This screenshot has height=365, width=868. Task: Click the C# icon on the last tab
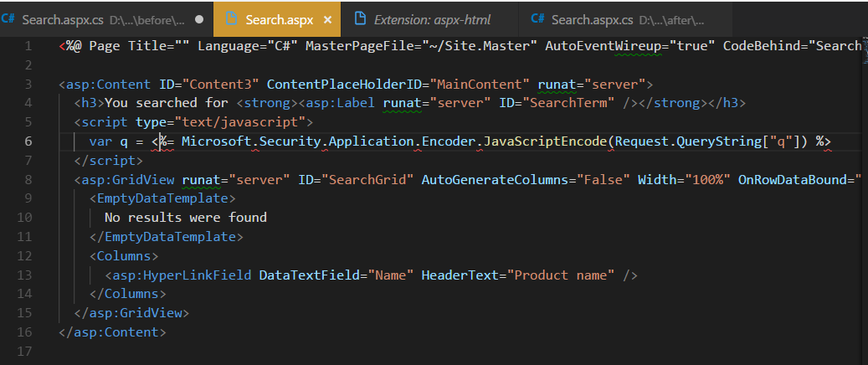coord(538,18)
